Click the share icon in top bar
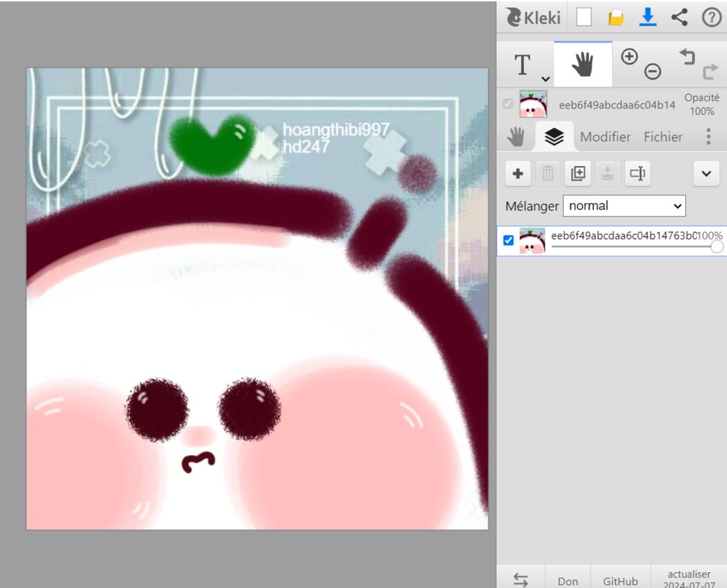The height and width of the screenshot is (588, 727). tap(679, 18)
